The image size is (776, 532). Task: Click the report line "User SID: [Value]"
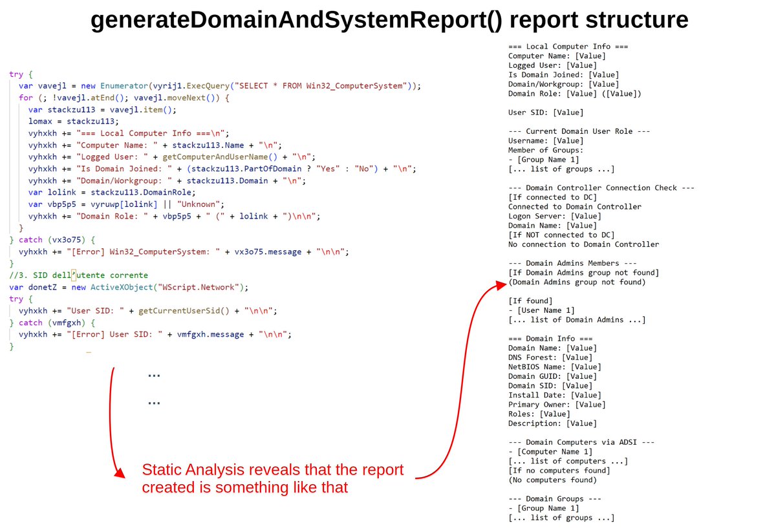coord(546,112)
